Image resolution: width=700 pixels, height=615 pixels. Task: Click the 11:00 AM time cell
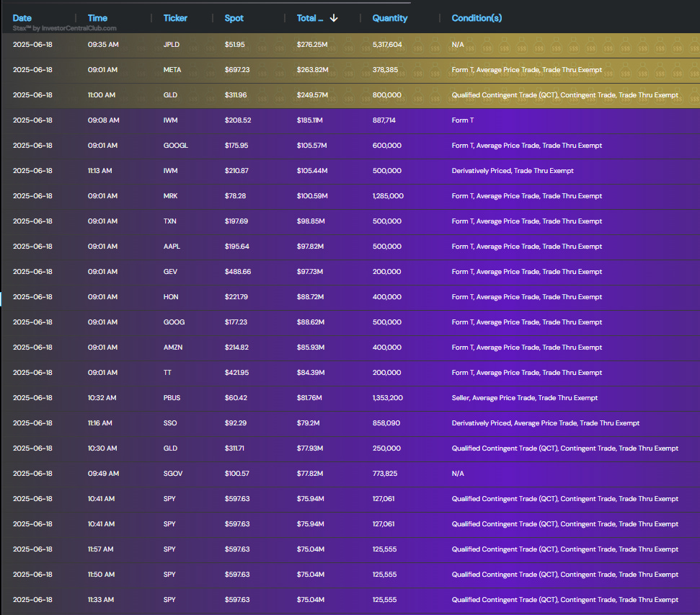102,95
